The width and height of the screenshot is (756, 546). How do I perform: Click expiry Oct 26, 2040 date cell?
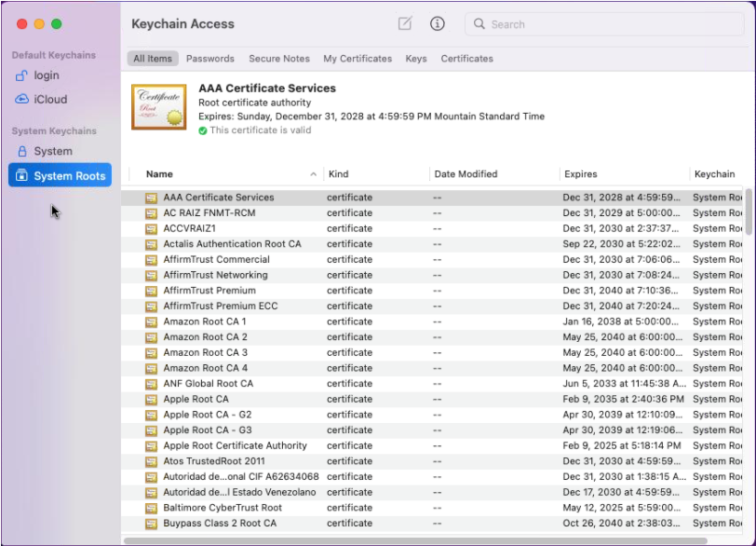(621, 523)
